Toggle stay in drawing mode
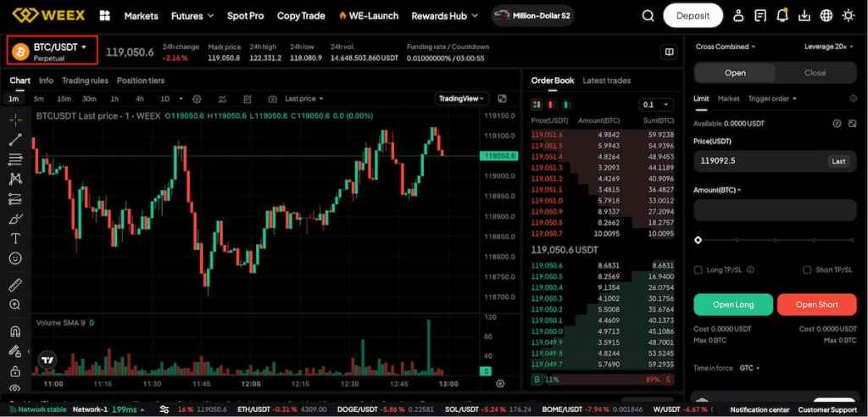This screenshot has width=868, height=417. pos(15,351)
